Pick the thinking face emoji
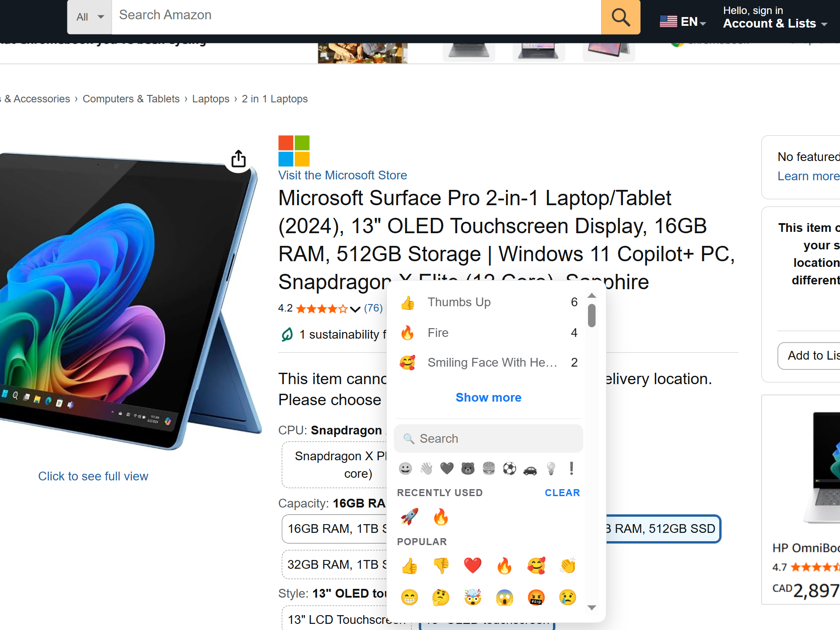Viewport: 840px width, 630px height. [441, 597]
